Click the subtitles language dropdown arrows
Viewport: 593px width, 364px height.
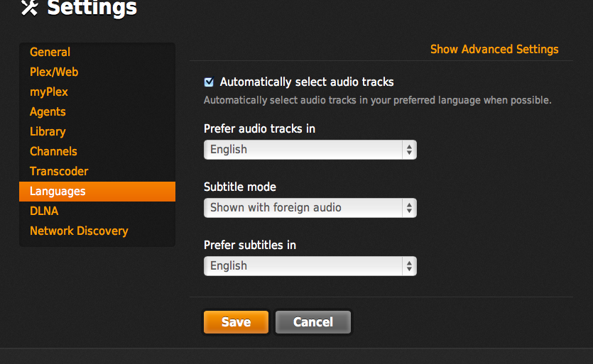409,266
